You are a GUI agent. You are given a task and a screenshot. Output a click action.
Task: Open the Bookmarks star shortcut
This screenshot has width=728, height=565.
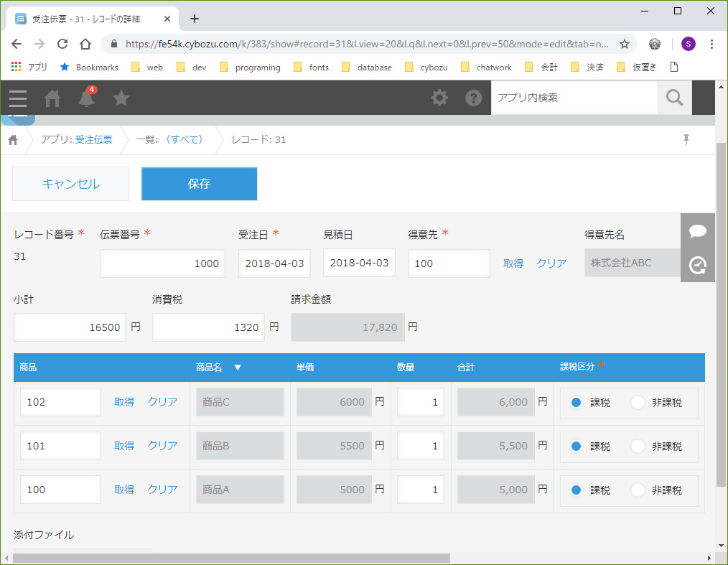pyautogui.click(x=89, y=67)
